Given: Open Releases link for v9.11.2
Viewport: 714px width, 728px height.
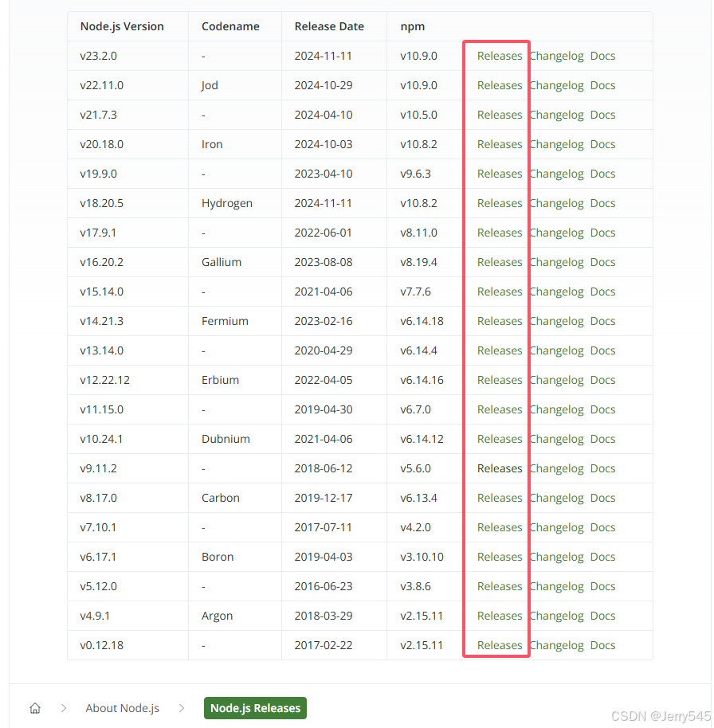Looking at the screenshot, I should point(500,468).
